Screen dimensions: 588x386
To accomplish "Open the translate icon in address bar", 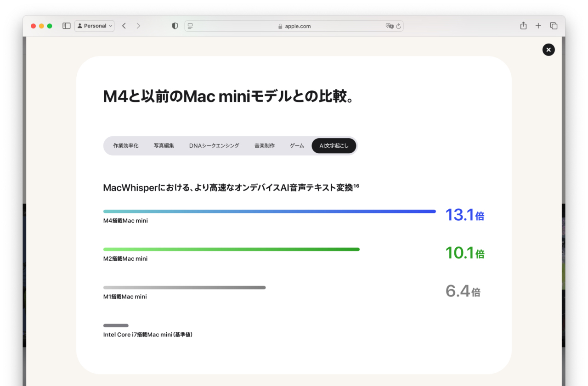I will [x=390, y=26].
